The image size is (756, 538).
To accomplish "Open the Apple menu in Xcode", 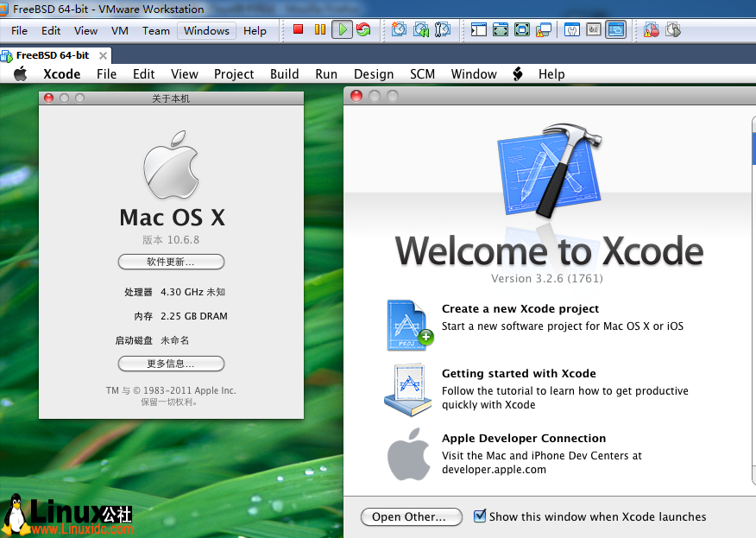I will [x=21, y=74].
